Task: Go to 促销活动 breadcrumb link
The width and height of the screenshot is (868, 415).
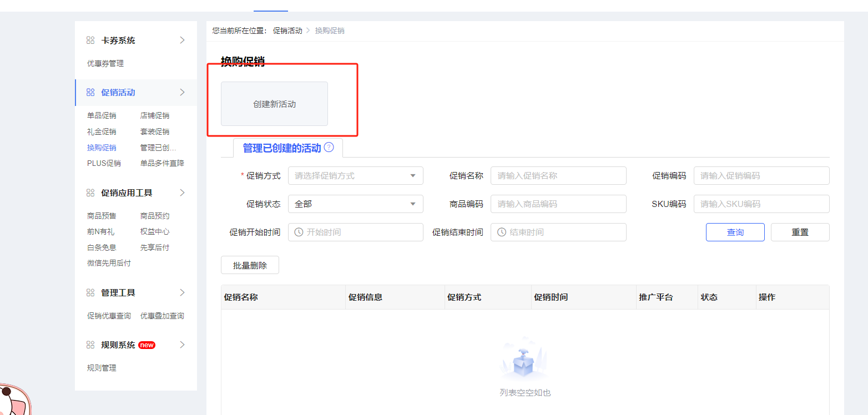Action: (287, 31)
